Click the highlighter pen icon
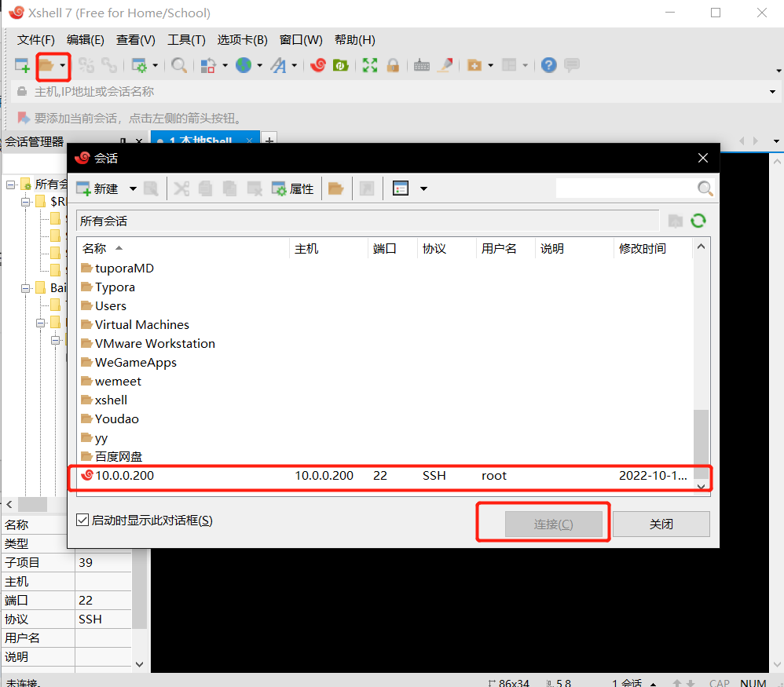This screenshot has width=784, height=687. (x=445, y=65)
